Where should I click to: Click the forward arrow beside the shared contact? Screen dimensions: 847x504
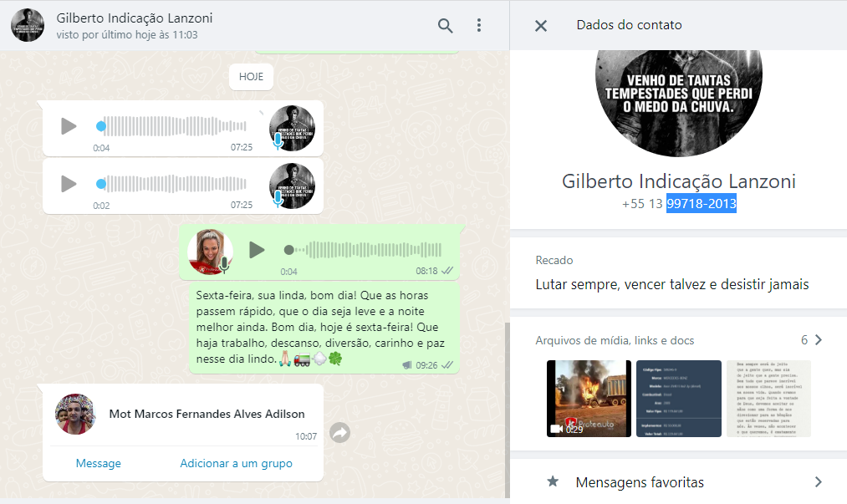click(x=339, y=432)
